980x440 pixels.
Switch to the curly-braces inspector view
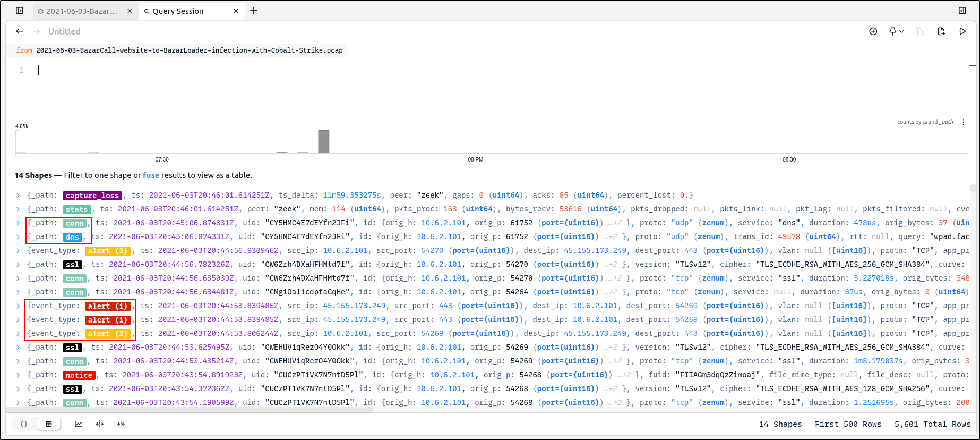(24, 424)
